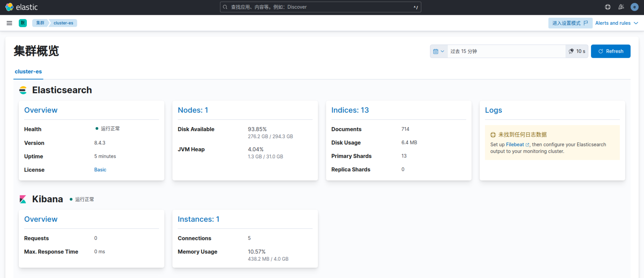
Task: Click the heap size 1.3 GB / 31.0 GB
Action: (266, 157)
